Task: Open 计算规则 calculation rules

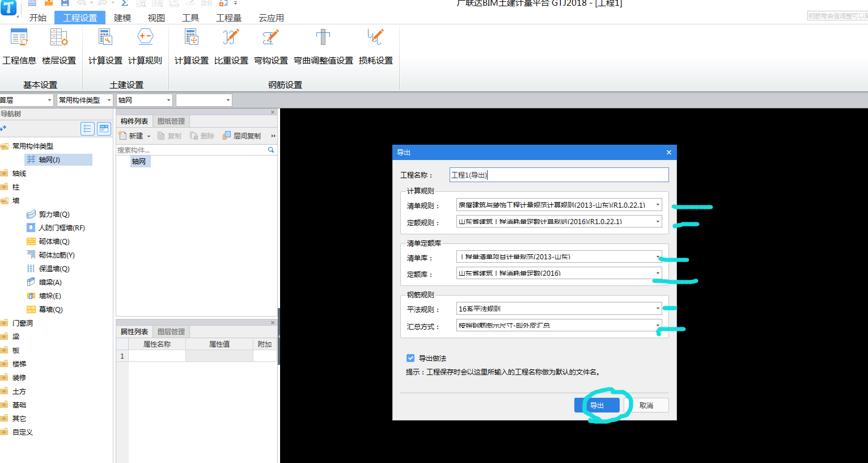Action: tap(145, 47)
